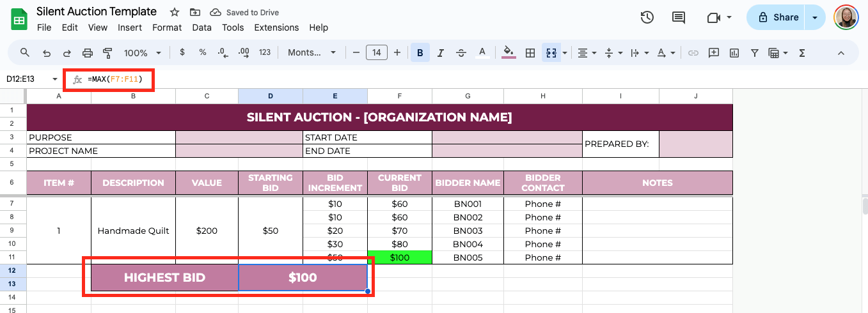Viewport: 868px width, 313px height.
Task: Open the horizontal align dropdown
Action: click(x=587, y=53)
